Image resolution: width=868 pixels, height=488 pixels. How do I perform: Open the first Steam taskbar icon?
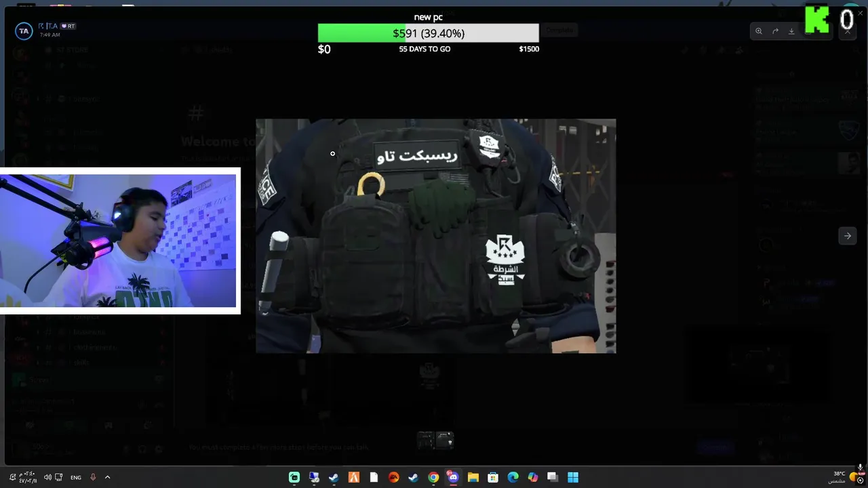pos(334,477)
